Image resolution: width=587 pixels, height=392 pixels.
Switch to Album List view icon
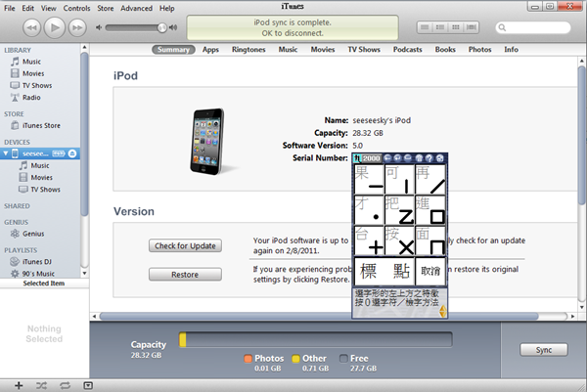click(440, 27)
